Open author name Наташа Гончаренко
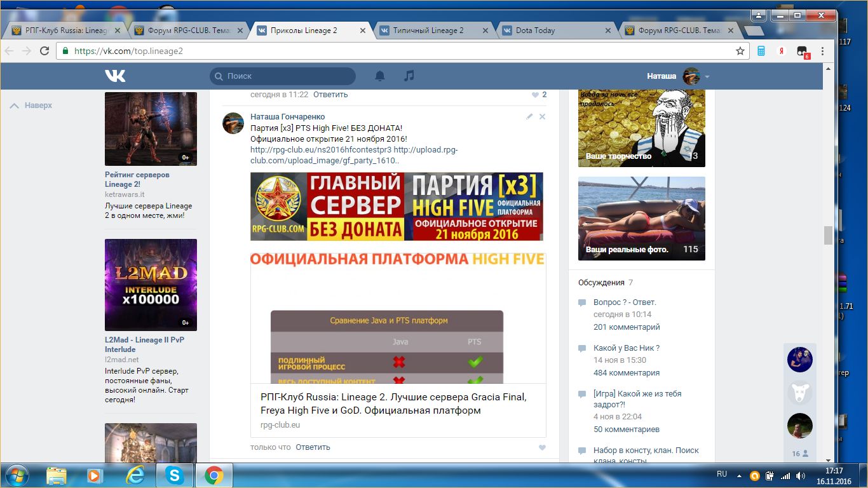The image size is (868, 488). tap(288, 117)
